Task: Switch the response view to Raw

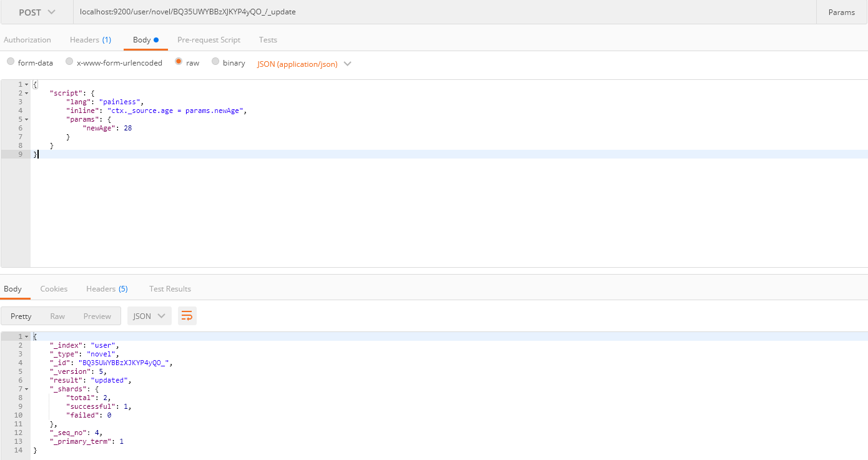Action: click(x=57, y=316)
